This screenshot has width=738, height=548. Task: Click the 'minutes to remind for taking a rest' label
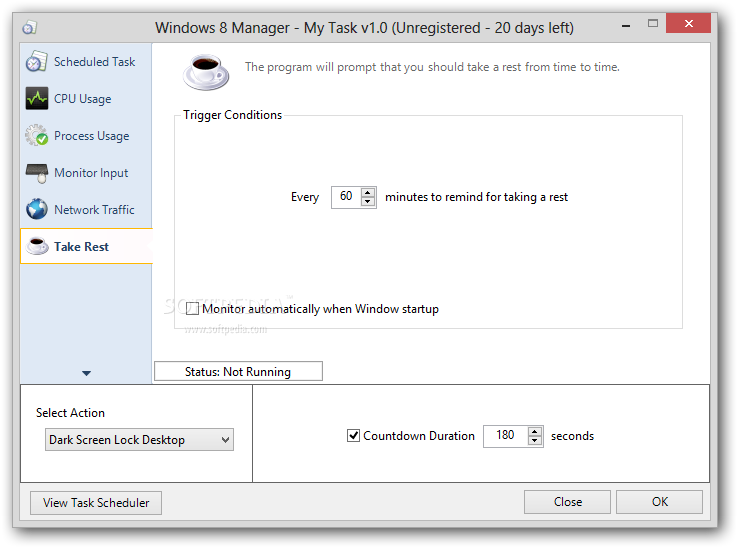pos(476,197)
